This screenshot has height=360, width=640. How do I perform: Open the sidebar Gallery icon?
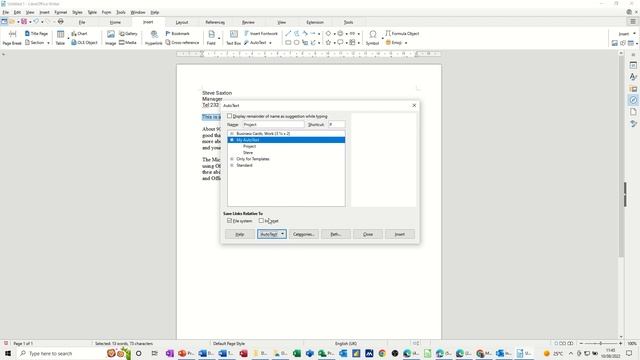(x=633, y=89)
